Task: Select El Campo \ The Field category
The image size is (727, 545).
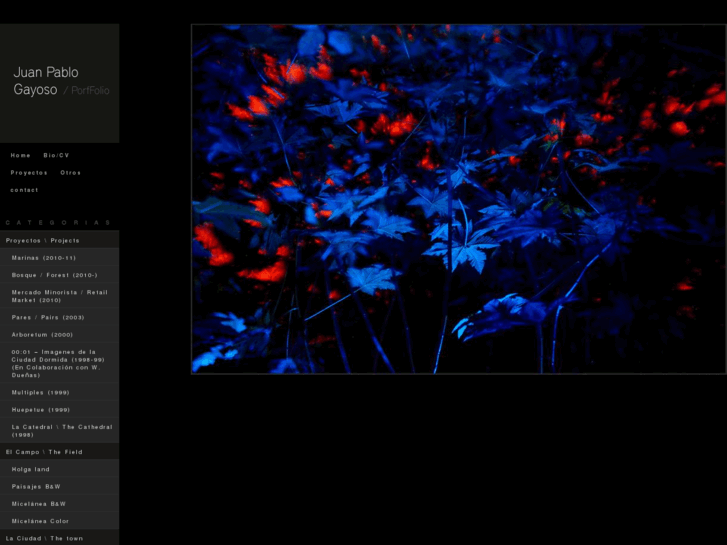Action: click(x=59, y=452)
